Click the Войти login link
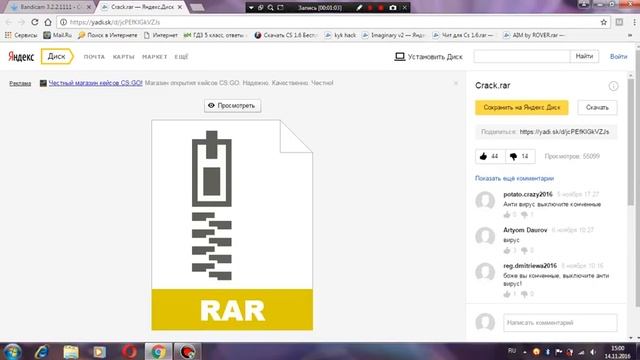 click(618, 57)
